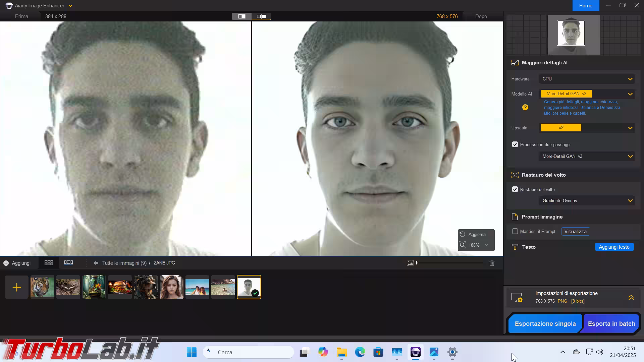Adjust the thumbnail size slider
The height and width of the screenshot is (362, 644).
pos(417,263)
